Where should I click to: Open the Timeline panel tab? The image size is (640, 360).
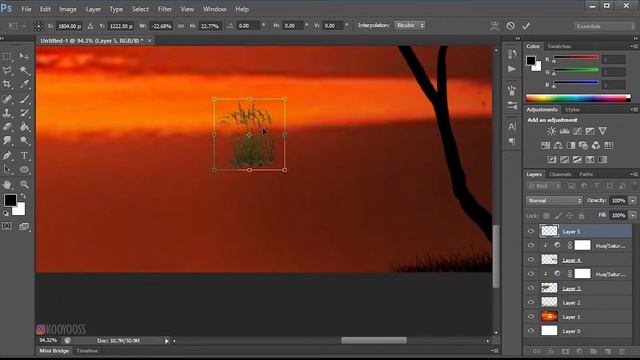[x=87, y=351]
